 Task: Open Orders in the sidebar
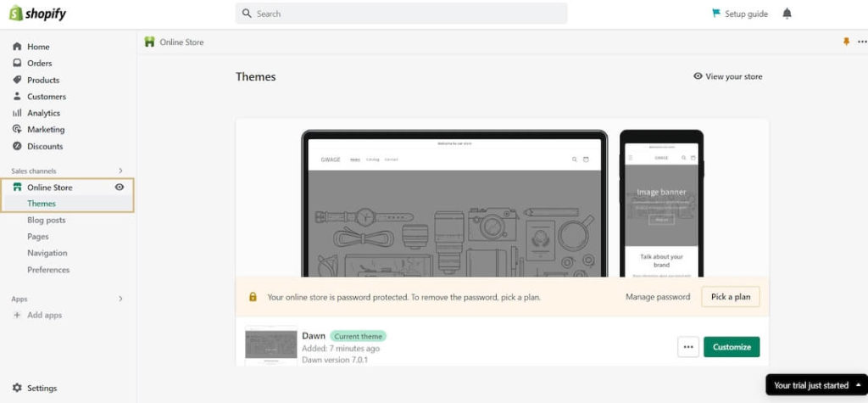39,63
